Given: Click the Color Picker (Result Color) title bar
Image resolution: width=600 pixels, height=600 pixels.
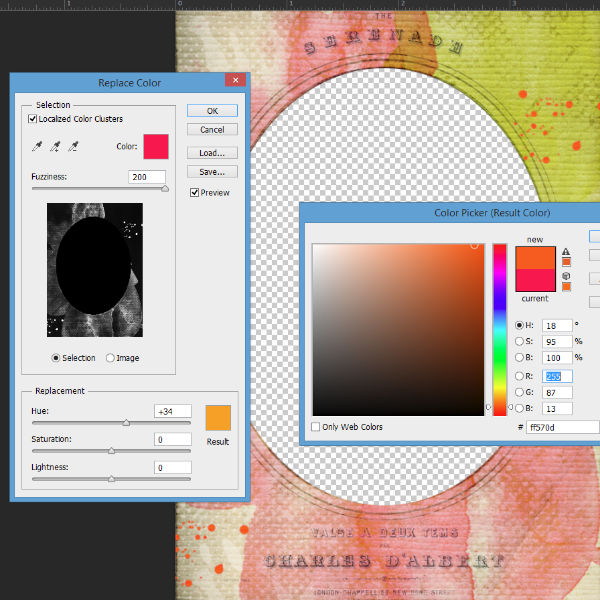Looking at the screenshot, I should tap(450, 213).
